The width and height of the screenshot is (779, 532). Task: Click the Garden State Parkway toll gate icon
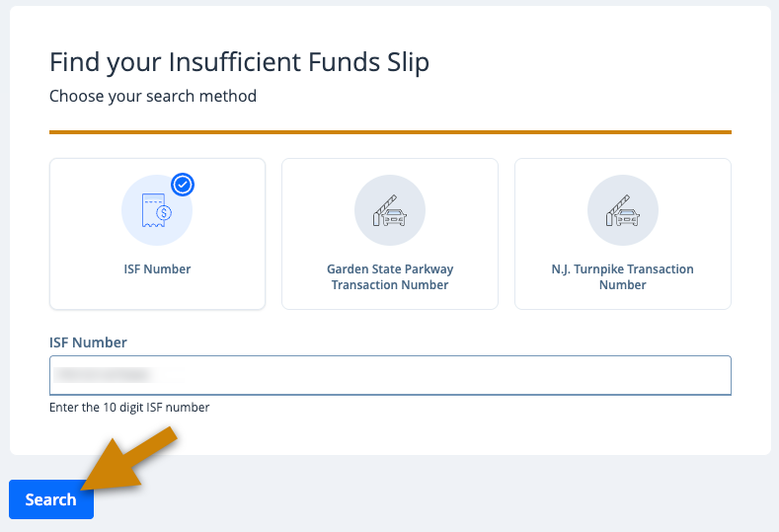coord(390,210)
